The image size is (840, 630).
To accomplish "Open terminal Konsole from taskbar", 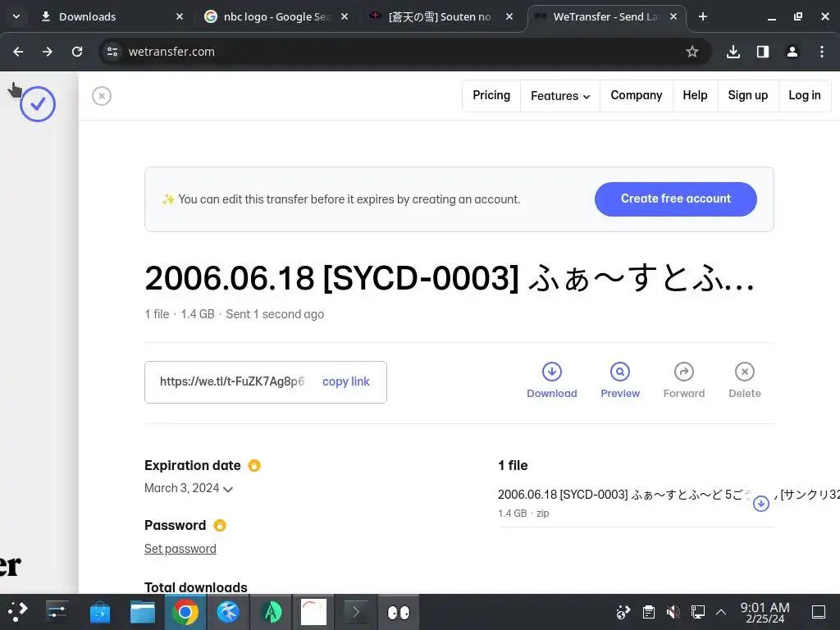I will pyautogui.click(x=356, y=612).
